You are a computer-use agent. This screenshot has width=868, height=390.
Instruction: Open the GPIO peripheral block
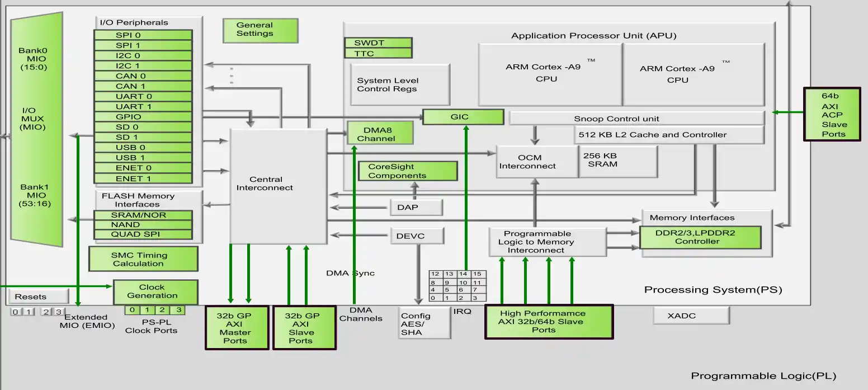(x=143, y=116)
